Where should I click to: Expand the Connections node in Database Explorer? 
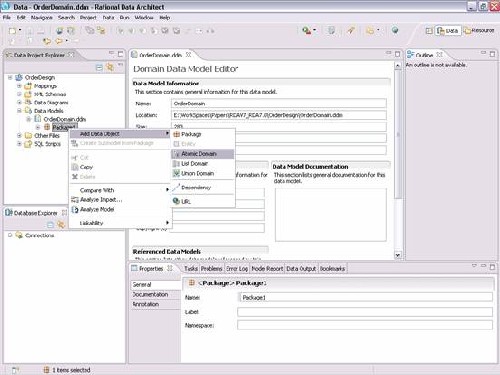tap(10, 235)
